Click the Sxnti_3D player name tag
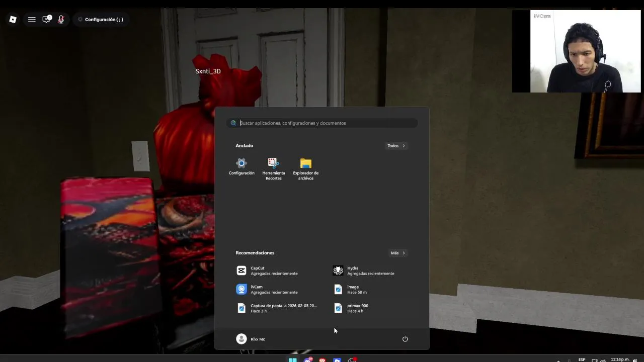644x362 pixels. [x=208, y=71]
